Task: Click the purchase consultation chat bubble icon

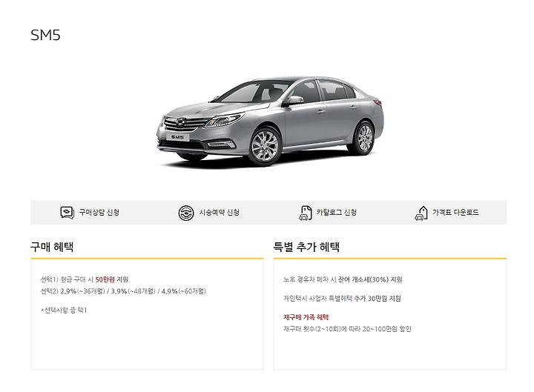Action: click(67, 213)
